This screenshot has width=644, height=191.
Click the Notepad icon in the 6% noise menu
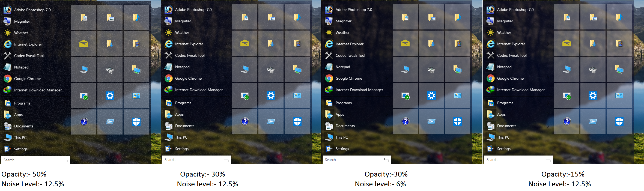point(329,67)
